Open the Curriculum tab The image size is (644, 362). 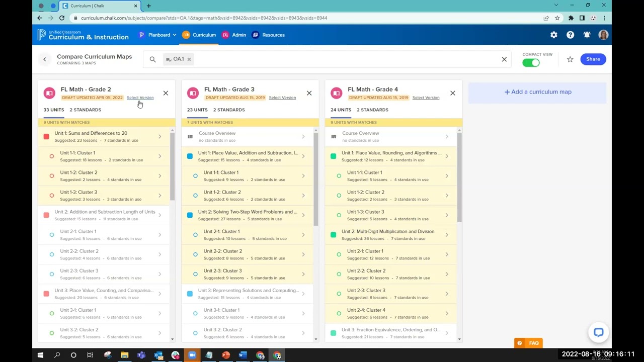tap(199, 35)
